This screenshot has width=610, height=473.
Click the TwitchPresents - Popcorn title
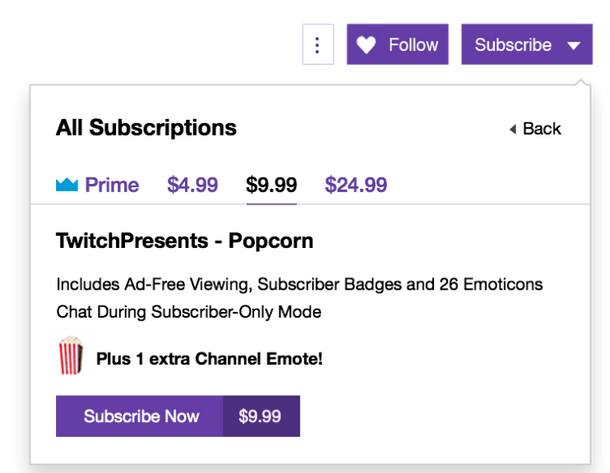(184, 240)
